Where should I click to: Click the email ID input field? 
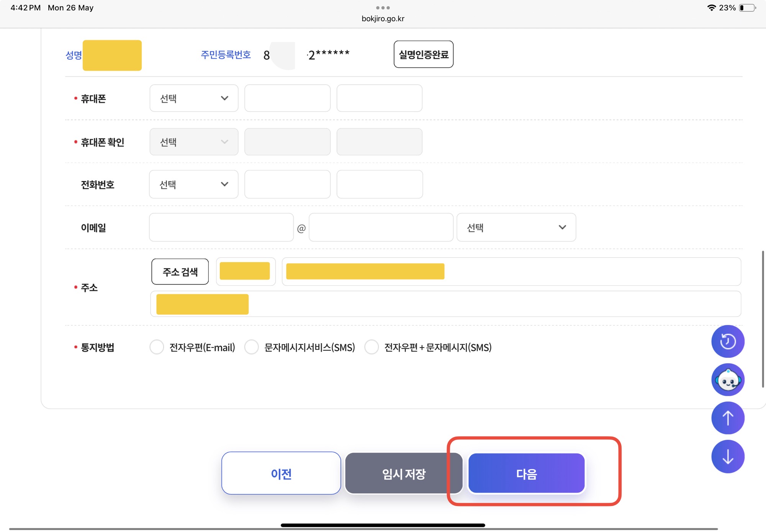[x=221, y=227]
